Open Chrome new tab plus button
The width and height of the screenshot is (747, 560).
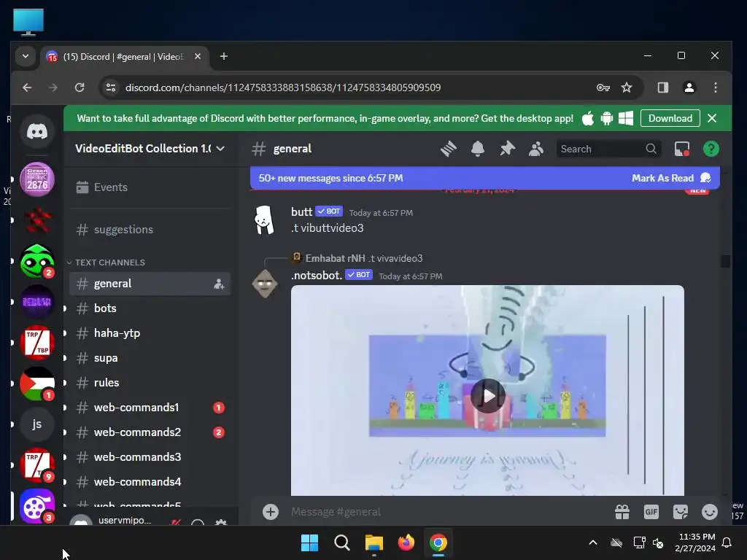[223, 56]
